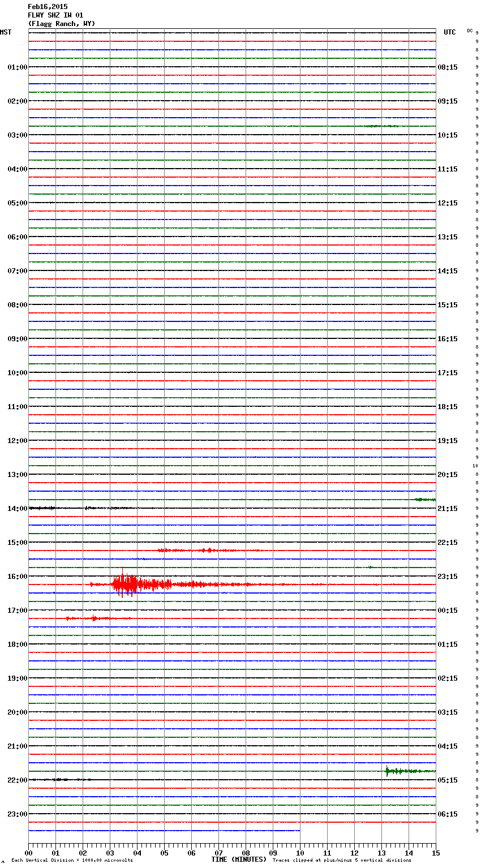Image resolution: width=481 pixels, height=868 pixels.
Task: Click the TIME (MINUTES) axis title
Action: [x=239, y=860]
